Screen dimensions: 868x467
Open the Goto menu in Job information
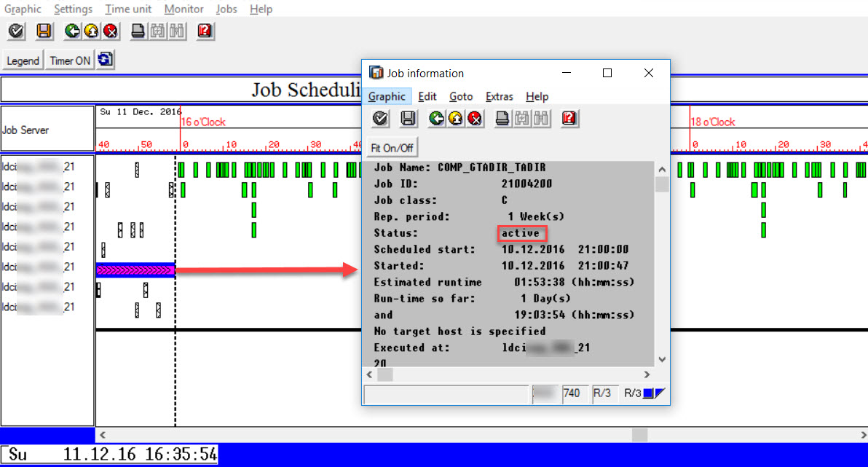[x=461, y=95]
